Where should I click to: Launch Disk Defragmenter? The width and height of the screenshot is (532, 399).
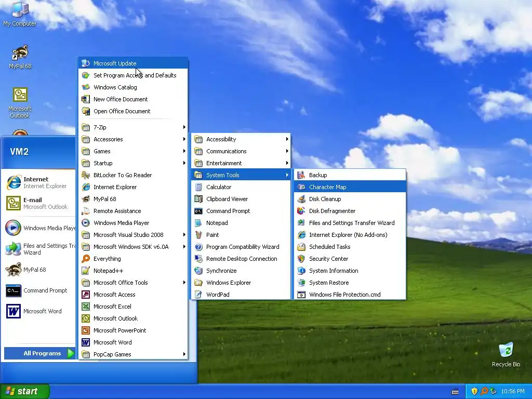click(x=350, y=211)
